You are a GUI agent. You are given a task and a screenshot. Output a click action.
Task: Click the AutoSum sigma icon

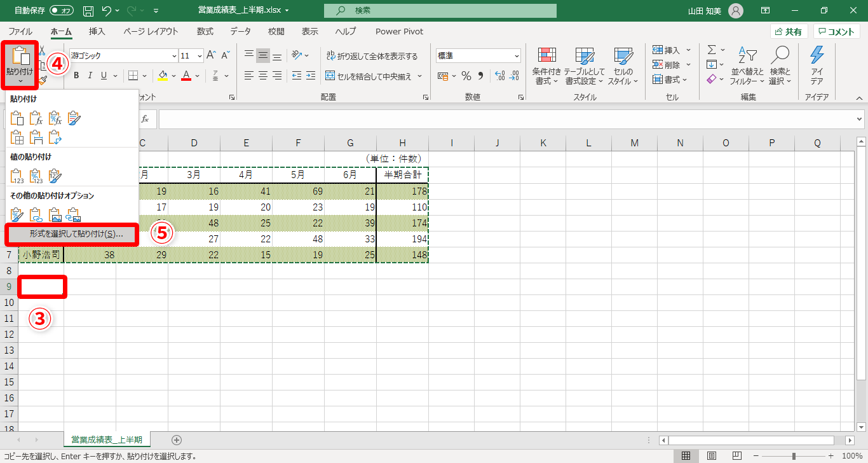click(712, 50)
